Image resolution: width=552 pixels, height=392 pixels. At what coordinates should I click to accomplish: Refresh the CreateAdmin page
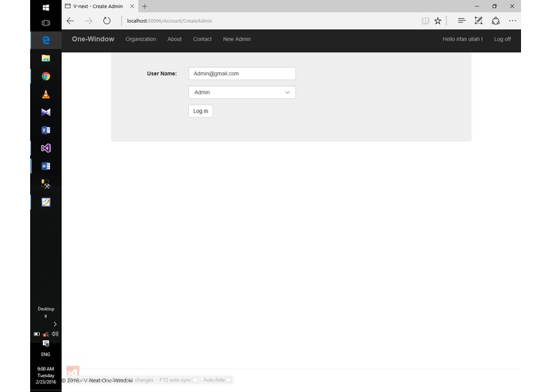point(106,21)
